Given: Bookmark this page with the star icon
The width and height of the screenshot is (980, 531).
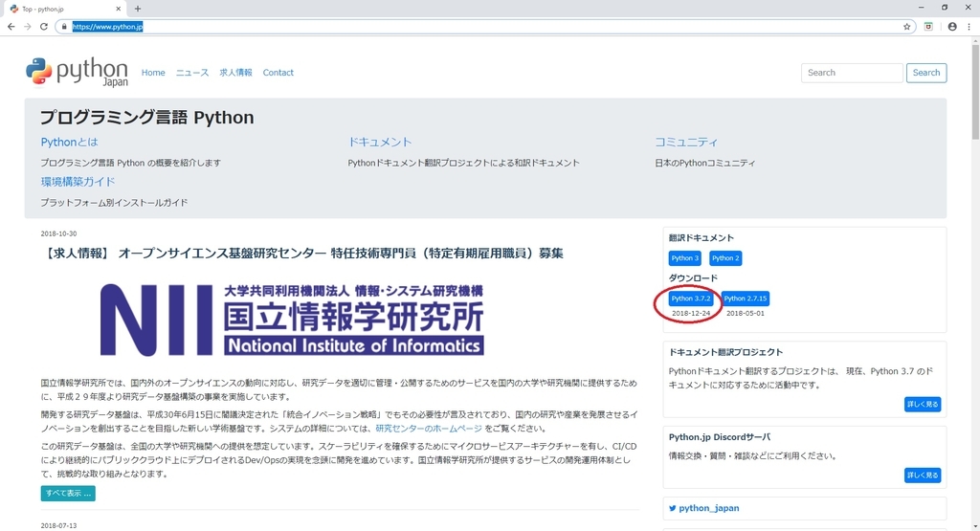Looking at the screenshot, I should (x=907, y=27).
